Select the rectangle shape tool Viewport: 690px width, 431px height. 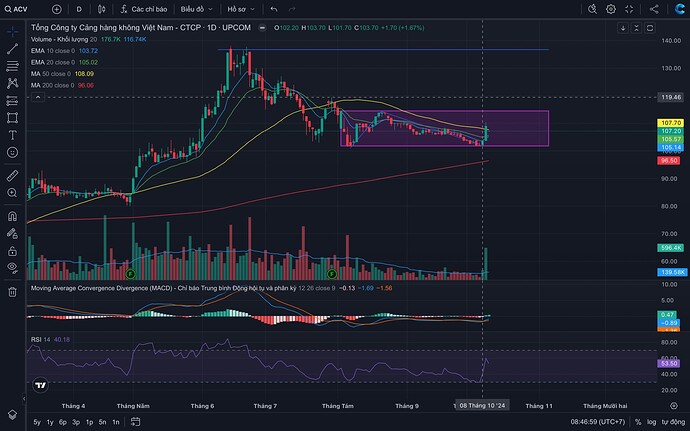point(12,118)
